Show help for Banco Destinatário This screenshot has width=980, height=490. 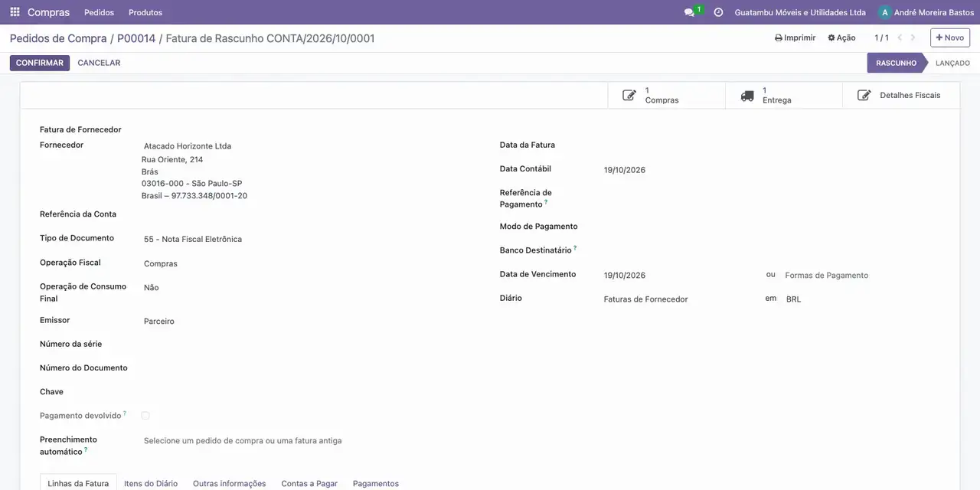(575, 248)
